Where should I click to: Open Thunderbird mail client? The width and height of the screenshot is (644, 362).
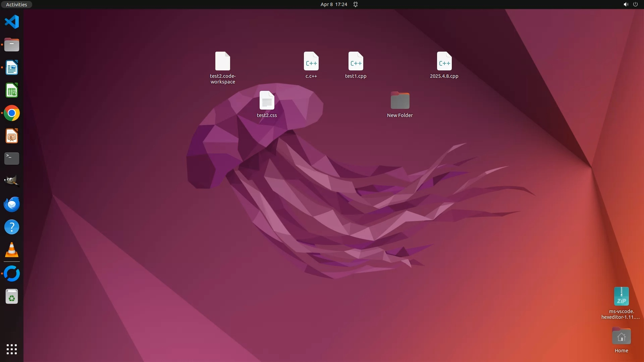(x=12, y=204)
